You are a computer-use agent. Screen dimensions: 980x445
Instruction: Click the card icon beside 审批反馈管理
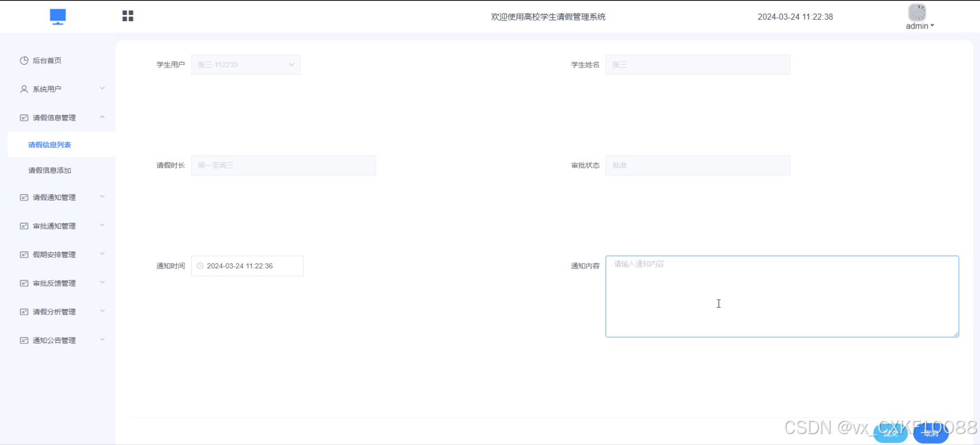coord(24,283)
